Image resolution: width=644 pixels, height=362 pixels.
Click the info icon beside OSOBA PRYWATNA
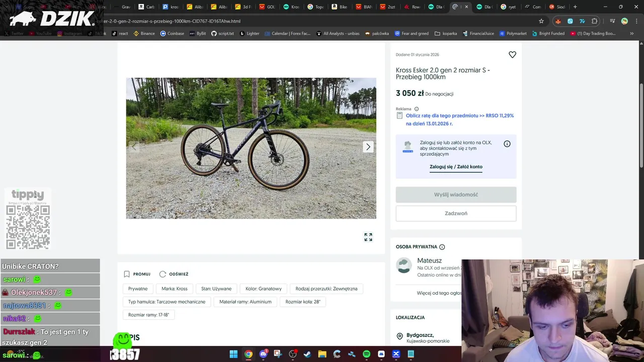442,247
